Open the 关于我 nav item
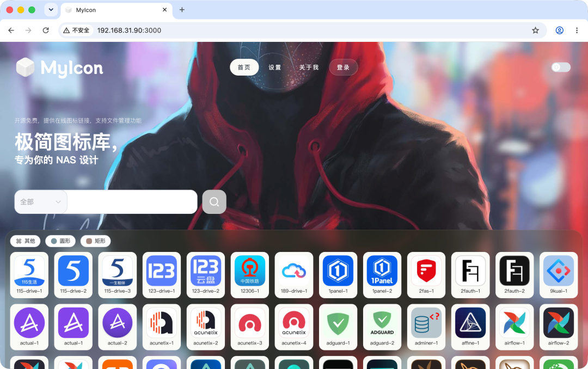Viewport: 588px width, 369px height. (309, 67)
